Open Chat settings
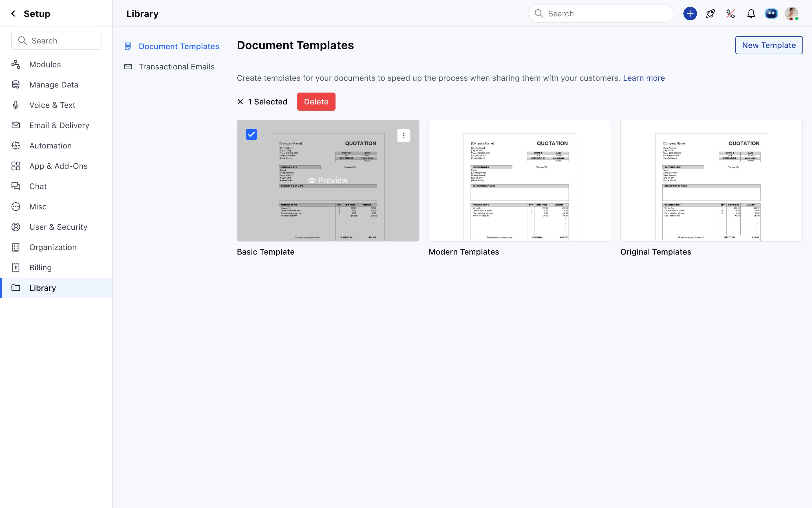The width and height of the screenshot is (812, 508). [x=56, y=186]
